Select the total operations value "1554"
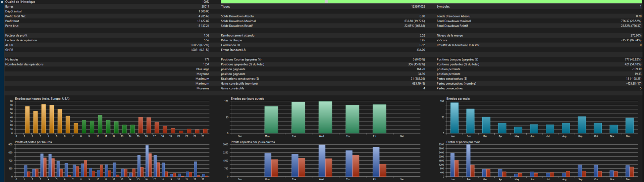The height and width of the screenshot is (182, 644). click(x=206, y=64)
